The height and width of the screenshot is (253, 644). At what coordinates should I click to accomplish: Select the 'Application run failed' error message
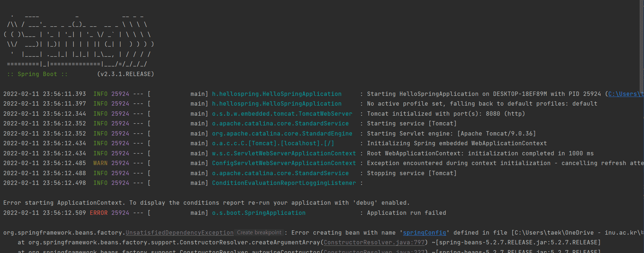coord(406,213)
